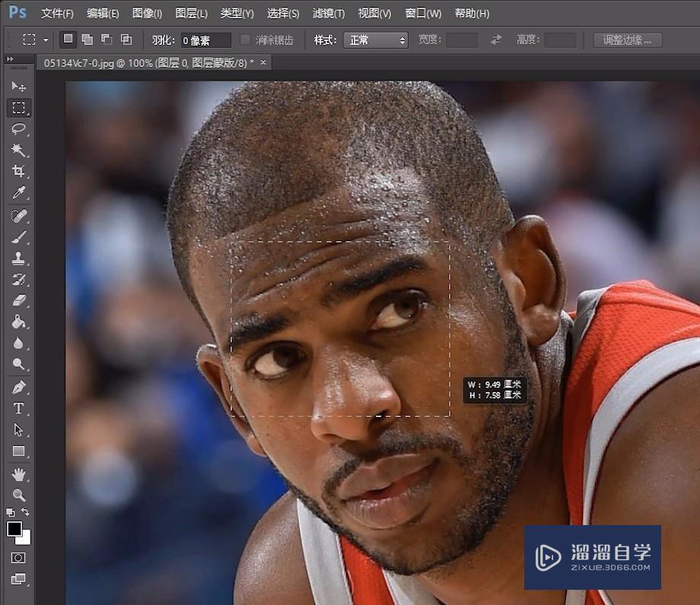Select the Paint Bucket tool
700x605 pixels.
[x=18, y=321]
